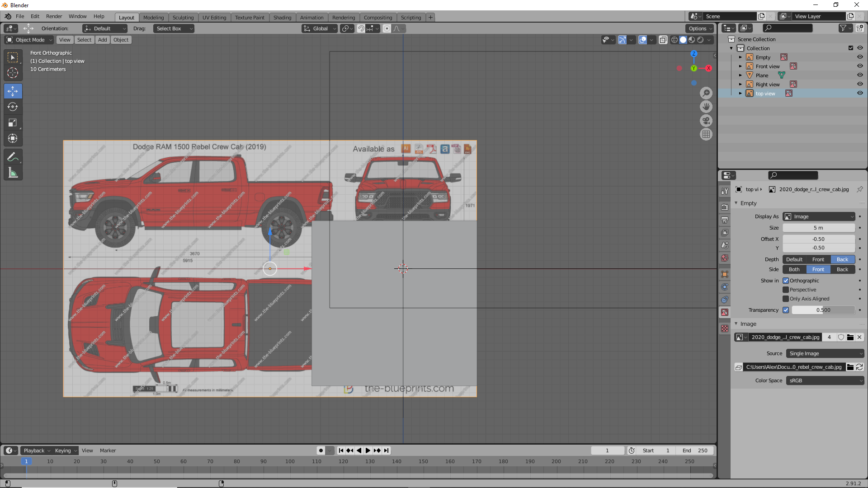Open the View Layer properties tab

[x=725, y=232]
